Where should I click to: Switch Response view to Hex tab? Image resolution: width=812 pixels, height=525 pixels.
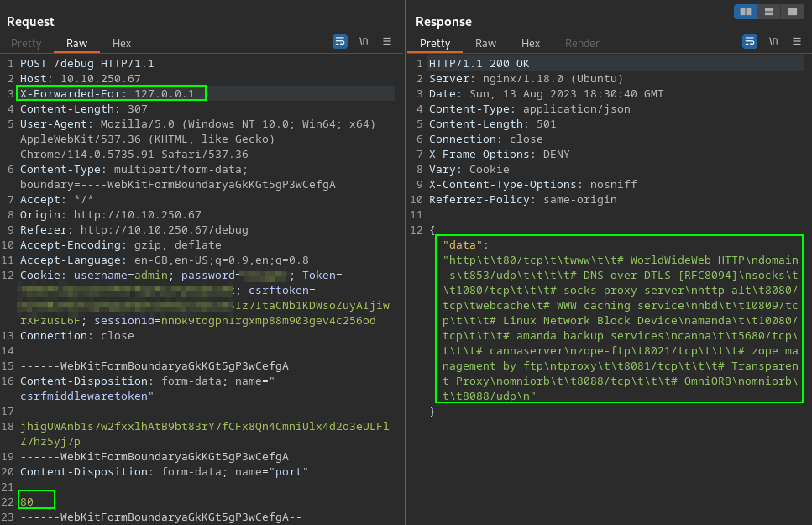tap(531, 44)
